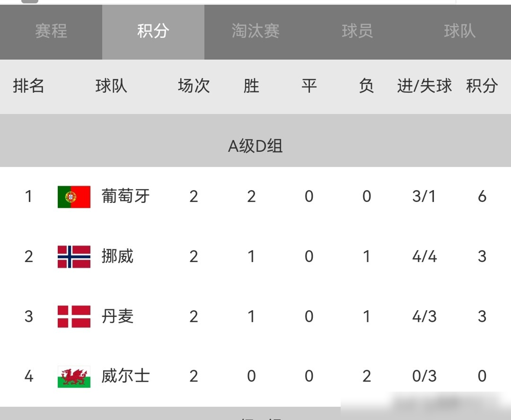Viewport: 511px width, 420px height.
Task: Open 威尔士 team name
Action: point(126,376)
